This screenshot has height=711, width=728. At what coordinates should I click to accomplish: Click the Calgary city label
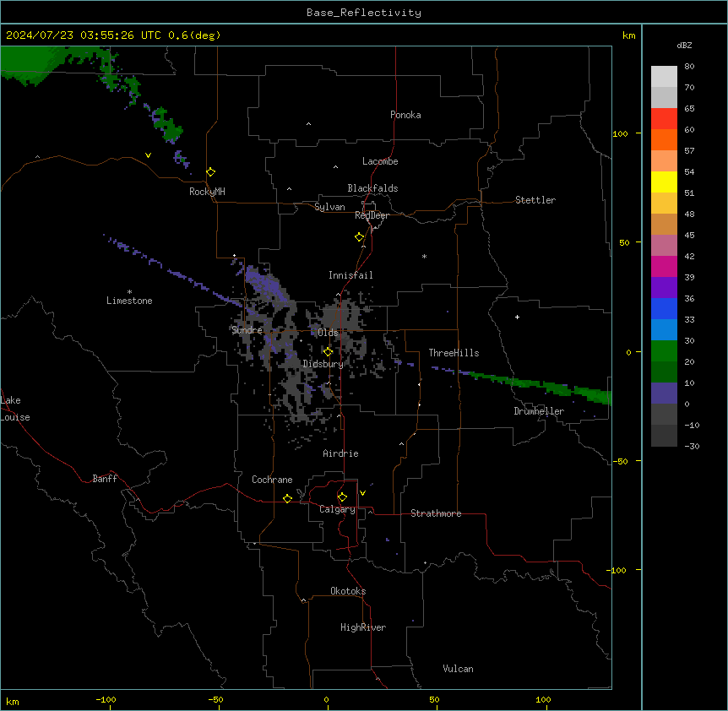point(337,509)
